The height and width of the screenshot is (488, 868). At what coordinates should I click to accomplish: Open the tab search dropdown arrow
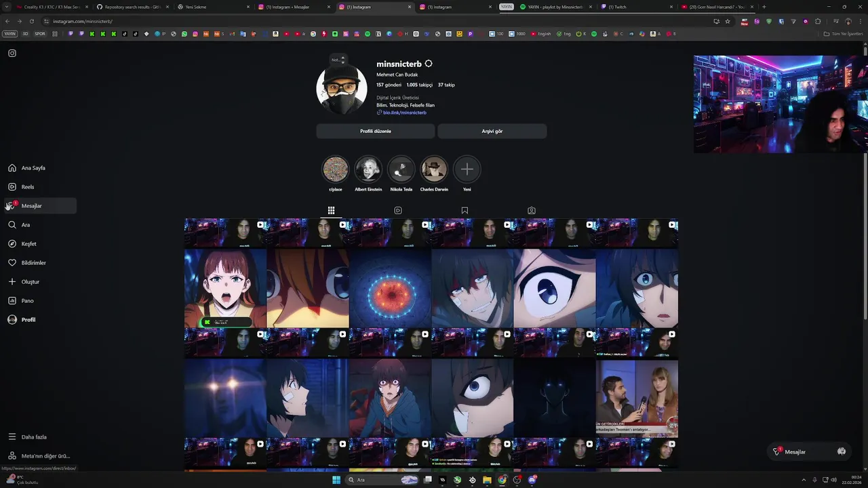tap(6, 7)
